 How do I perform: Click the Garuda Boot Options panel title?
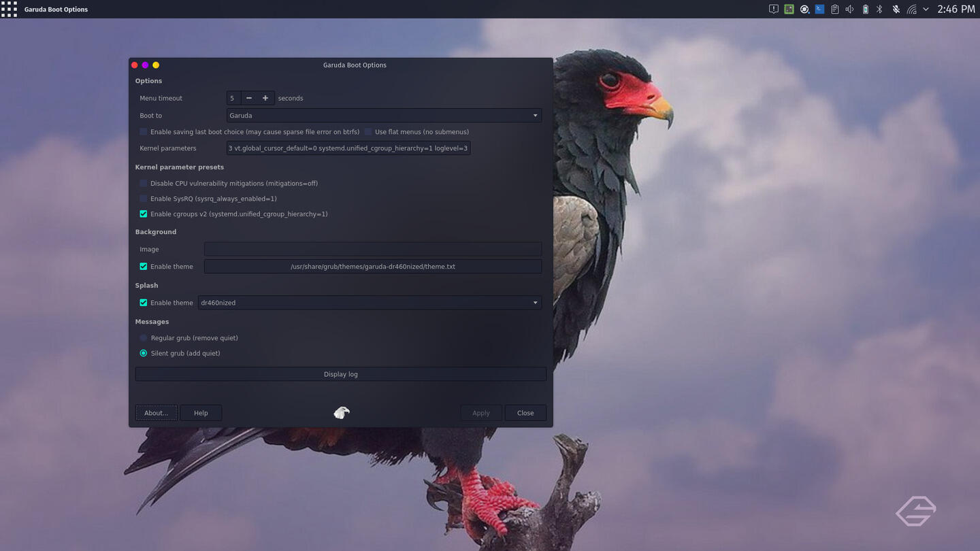[56, 10]
